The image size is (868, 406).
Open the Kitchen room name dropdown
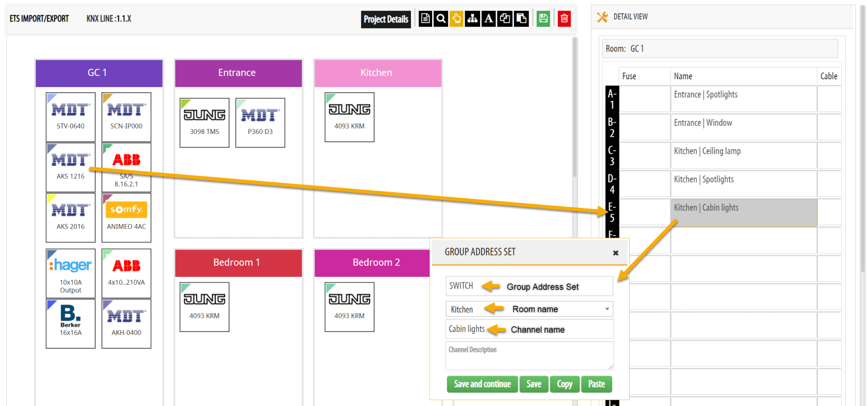607,309
